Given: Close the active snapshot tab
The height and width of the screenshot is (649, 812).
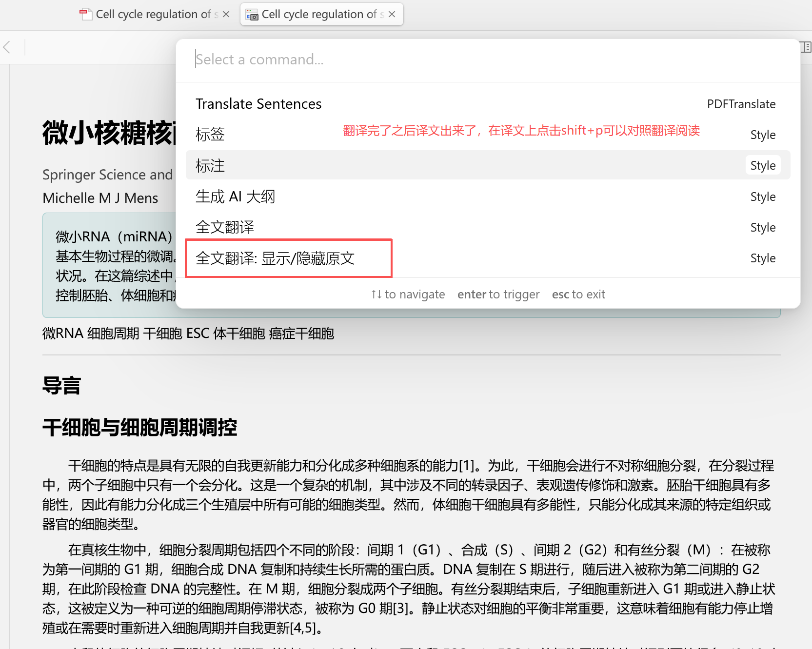Looking at the screenshot, I should [x=392, y=15].
